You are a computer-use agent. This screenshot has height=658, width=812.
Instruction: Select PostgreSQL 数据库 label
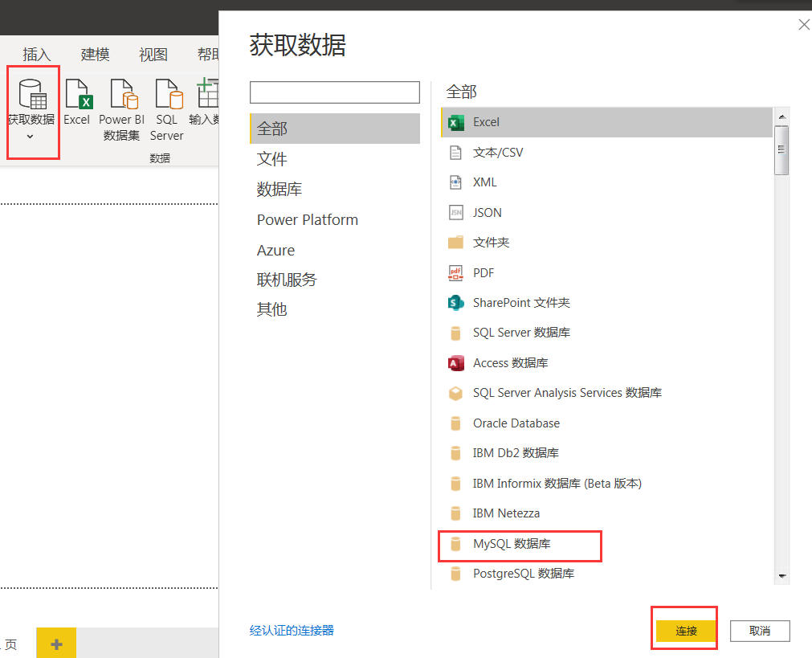point(524,574)
